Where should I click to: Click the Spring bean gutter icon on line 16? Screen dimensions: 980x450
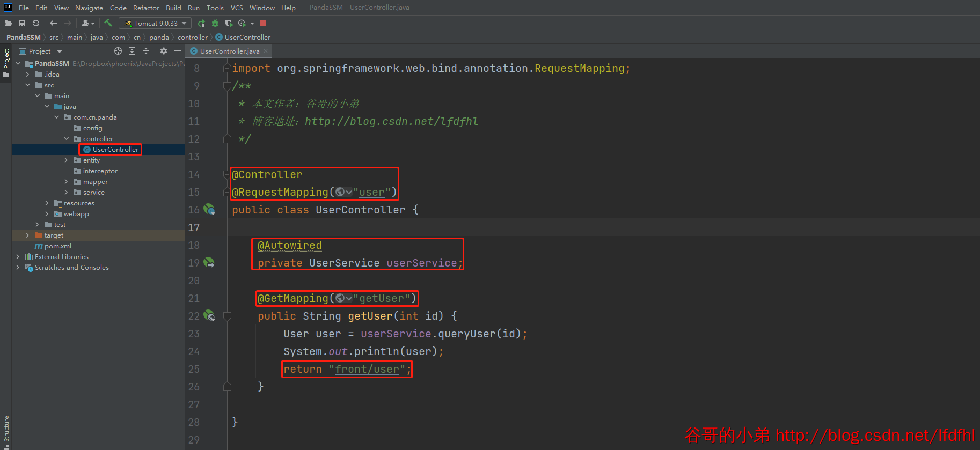[209, 210]
